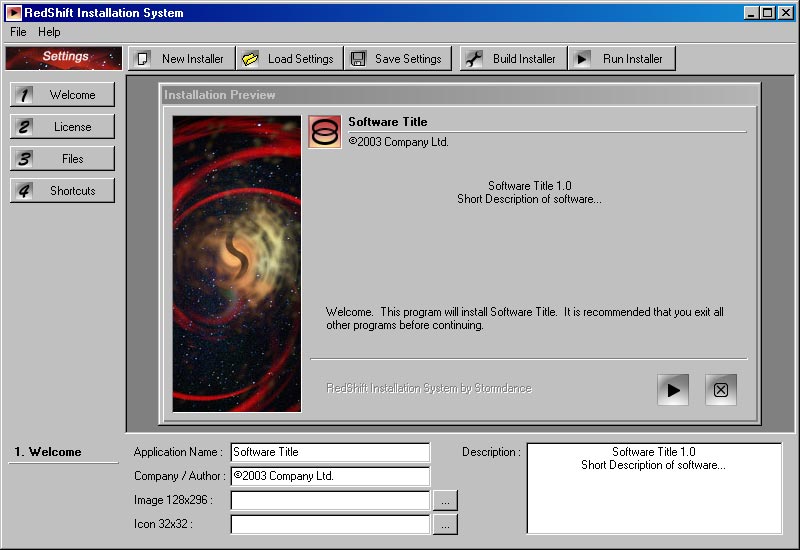Close the RedShift Installation System window
The width and height of the screenshot is (800, 550).
[786, 13]
